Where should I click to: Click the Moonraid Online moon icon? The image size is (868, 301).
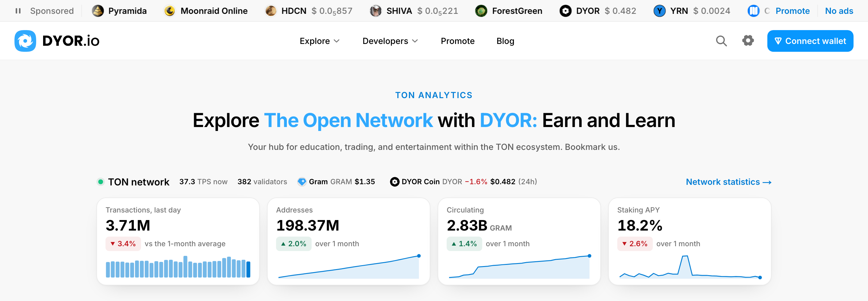[169, 11]
